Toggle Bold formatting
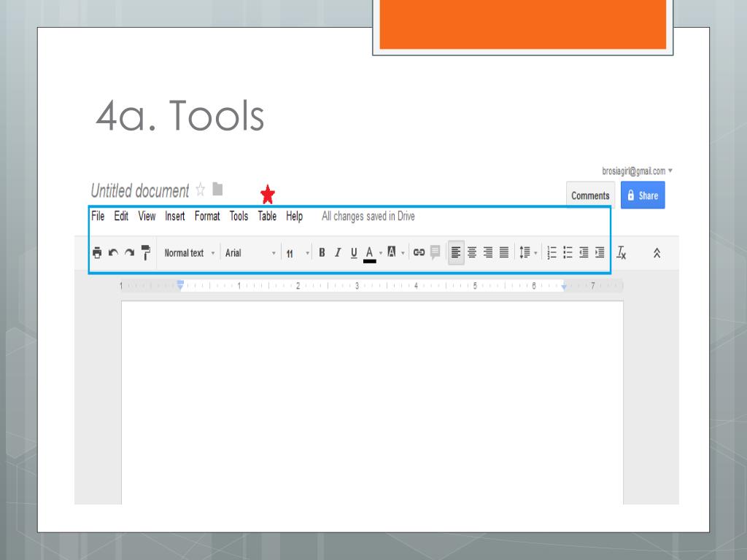 (322, 253)
